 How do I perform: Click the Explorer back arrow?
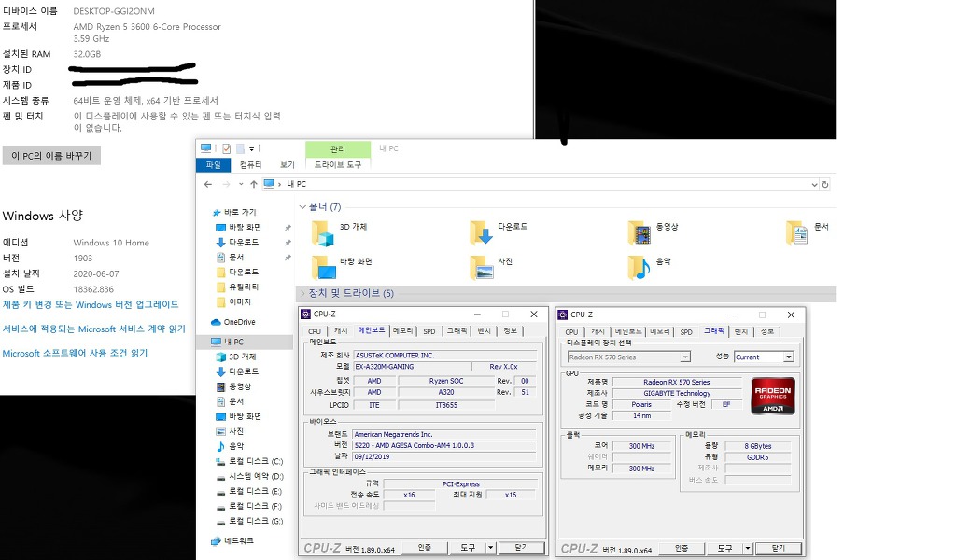point(208,184)
